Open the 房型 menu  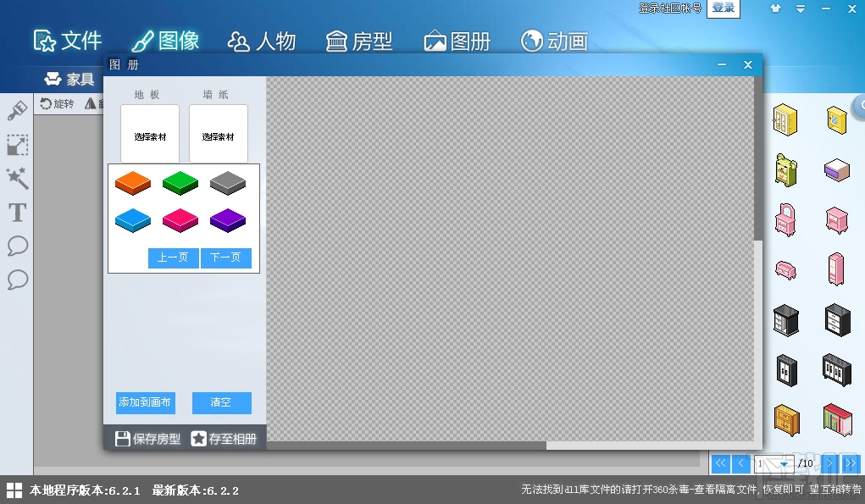tap(359, 40)
